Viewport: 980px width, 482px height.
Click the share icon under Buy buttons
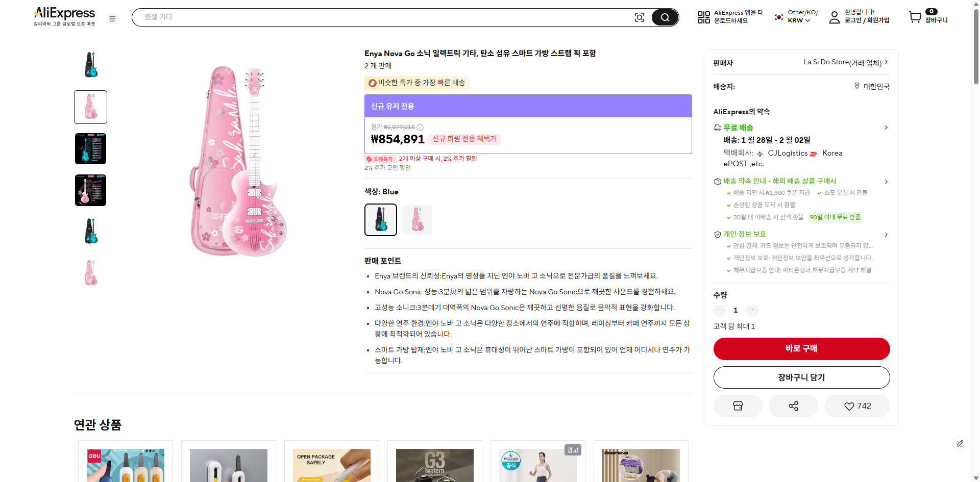pos(793,405)
